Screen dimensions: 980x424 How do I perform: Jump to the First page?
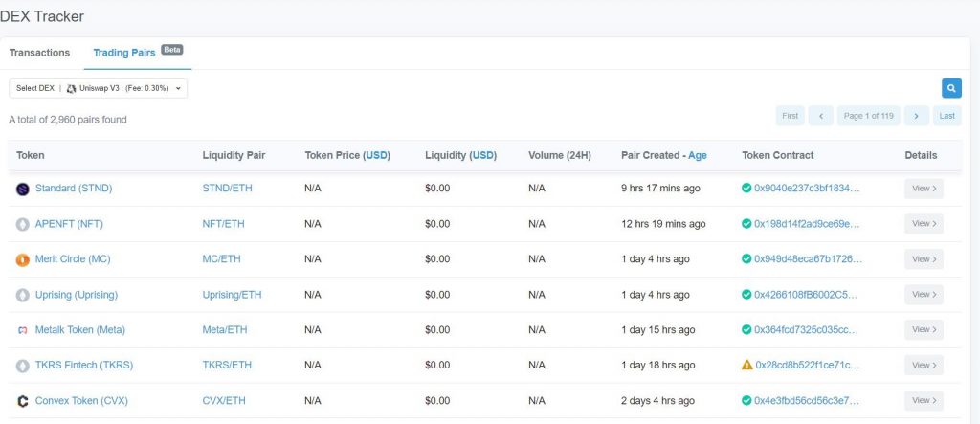(x=790, y=116)
